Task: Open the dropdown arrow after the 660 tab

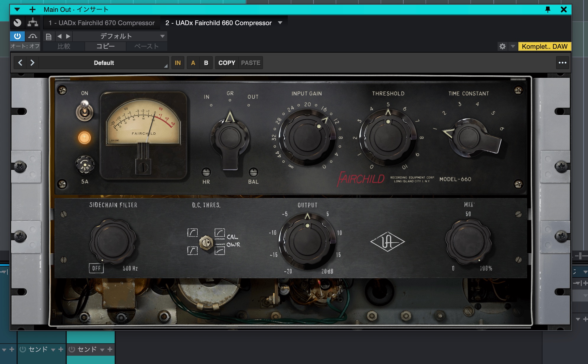Action: coord(280,23)
